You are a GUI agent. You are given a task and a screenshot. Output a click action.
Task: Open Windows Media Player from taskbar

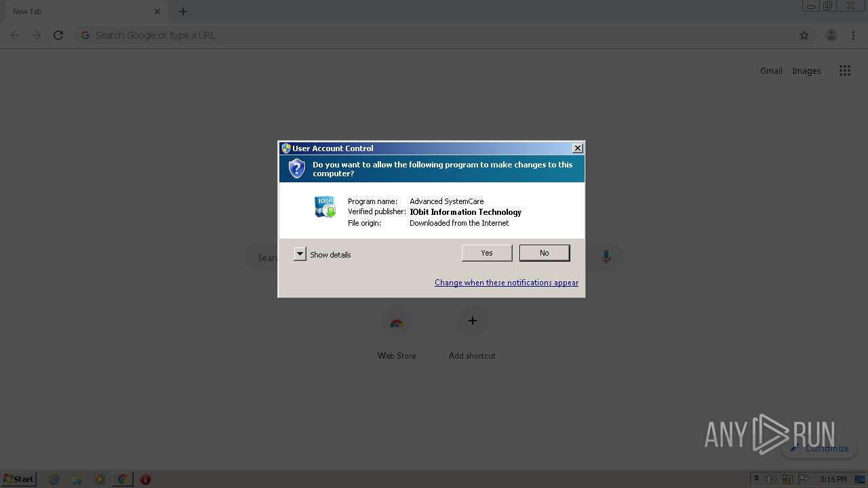point(100,479)
